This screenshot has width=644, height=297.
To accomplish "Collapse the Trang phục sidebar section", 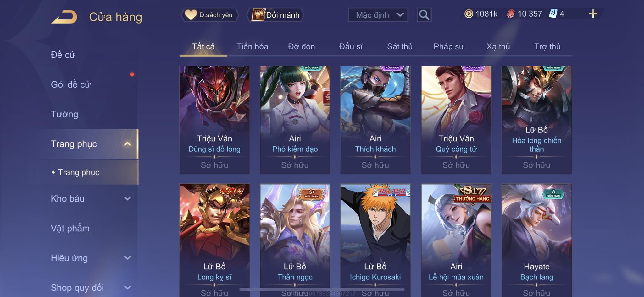I will [127, 144].
